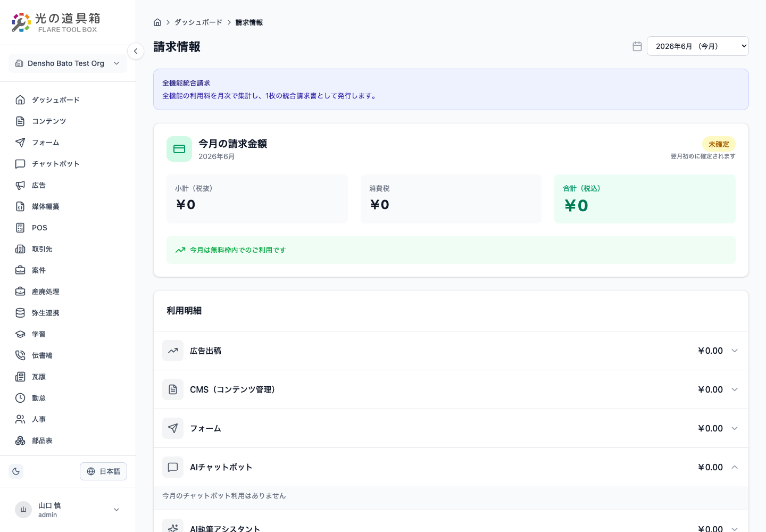The height and width of the screenshot is (532, 766).
Task: Click the フォーム row paper-plane icon
Action: pos(173,428)
